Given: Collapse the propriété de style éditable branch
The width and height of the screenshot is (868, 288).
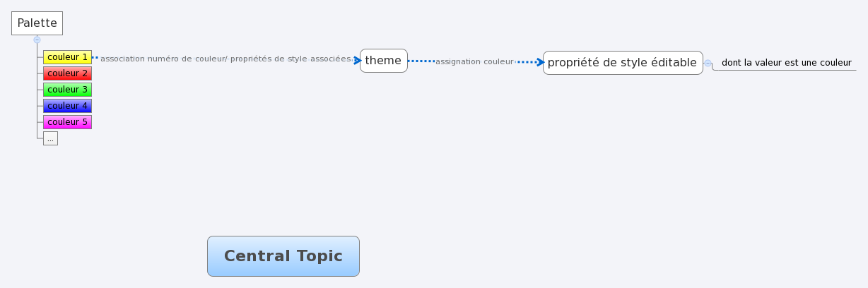Looking at the screenshot, I should tap(708, 64).
